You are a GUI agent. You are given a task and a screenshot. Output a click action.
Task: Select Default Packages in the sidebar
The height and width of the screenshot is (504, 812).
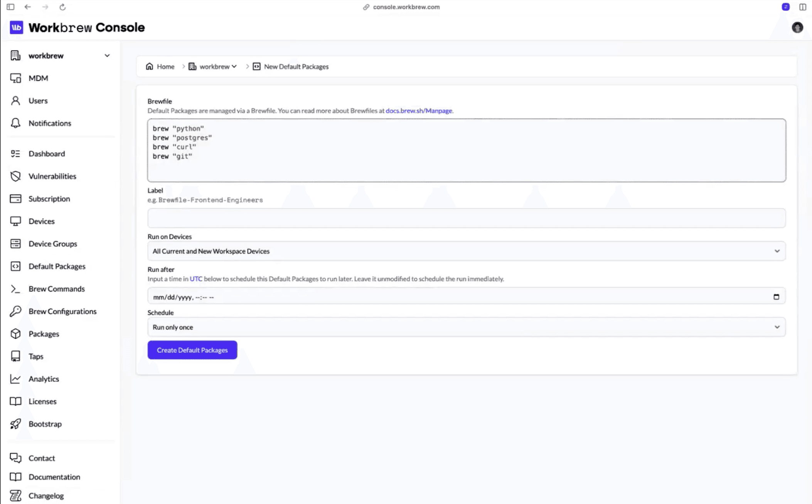57,266
